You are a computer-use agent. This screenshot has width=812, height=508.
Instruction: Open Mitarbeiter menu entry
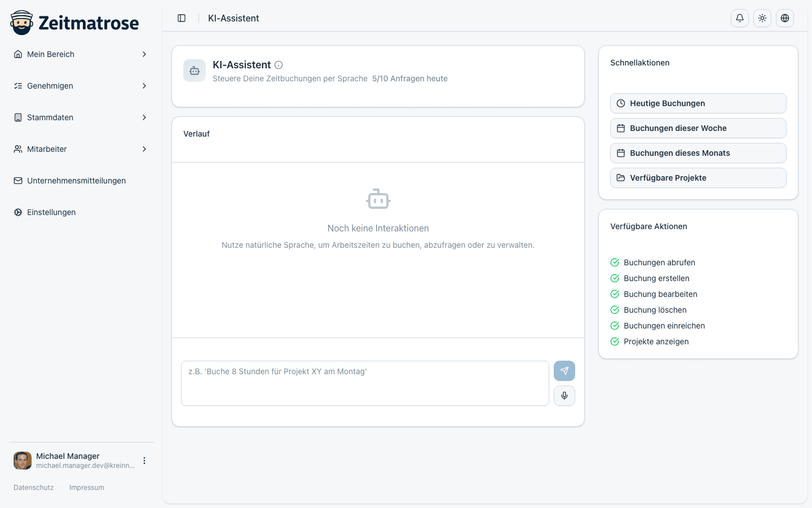tap(81, 149)
